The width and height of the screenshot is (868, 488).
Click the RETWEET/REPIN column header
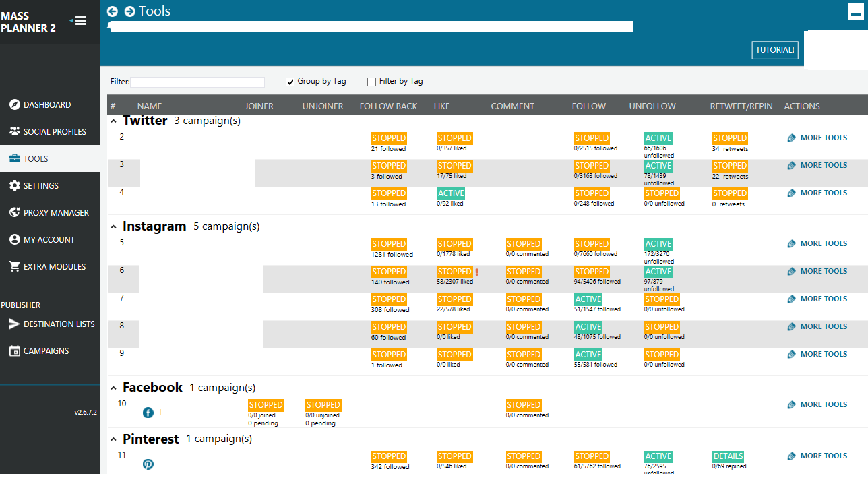[741, 106]
